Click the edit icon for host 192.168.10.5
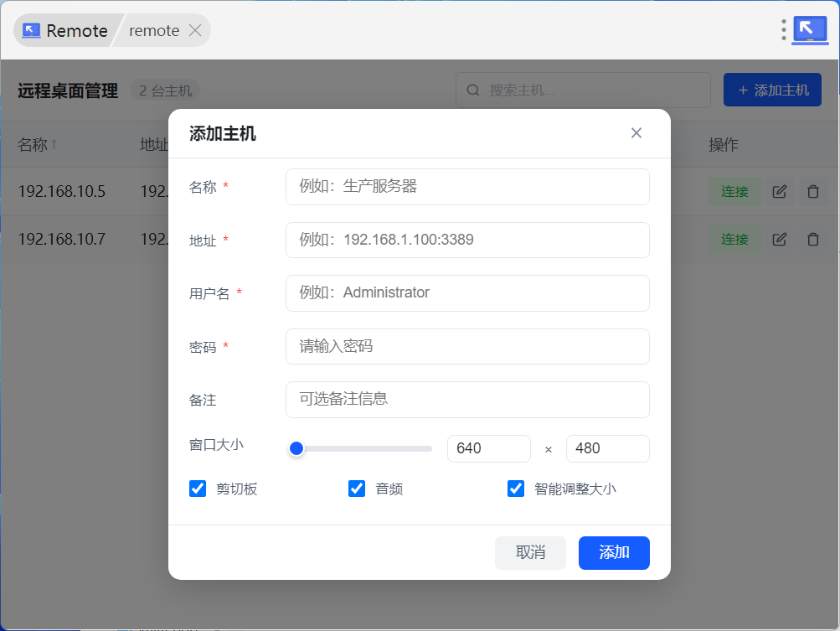The height and width of the screenshot is (631, 840). tap(779, 192)
